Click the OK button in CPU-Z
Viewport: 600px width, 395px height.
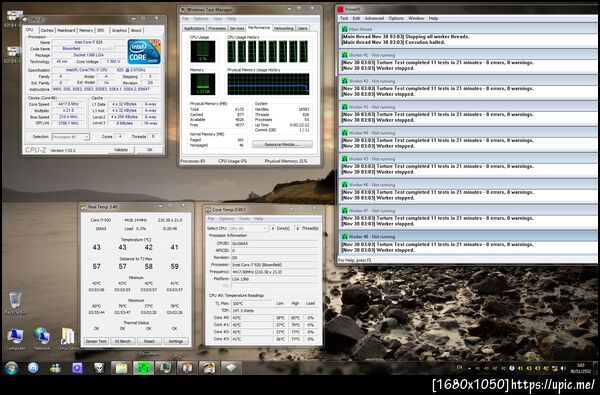[x=150, y=150]
